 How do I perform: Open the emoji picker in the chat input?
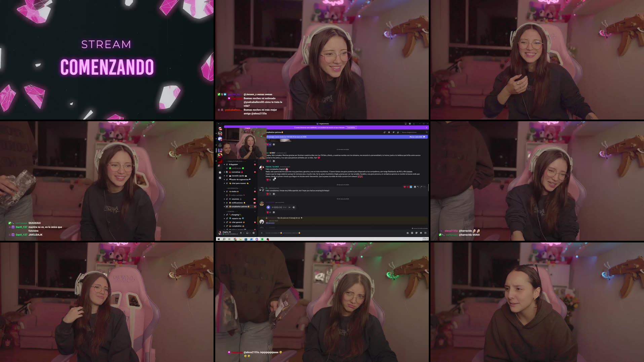421,233
